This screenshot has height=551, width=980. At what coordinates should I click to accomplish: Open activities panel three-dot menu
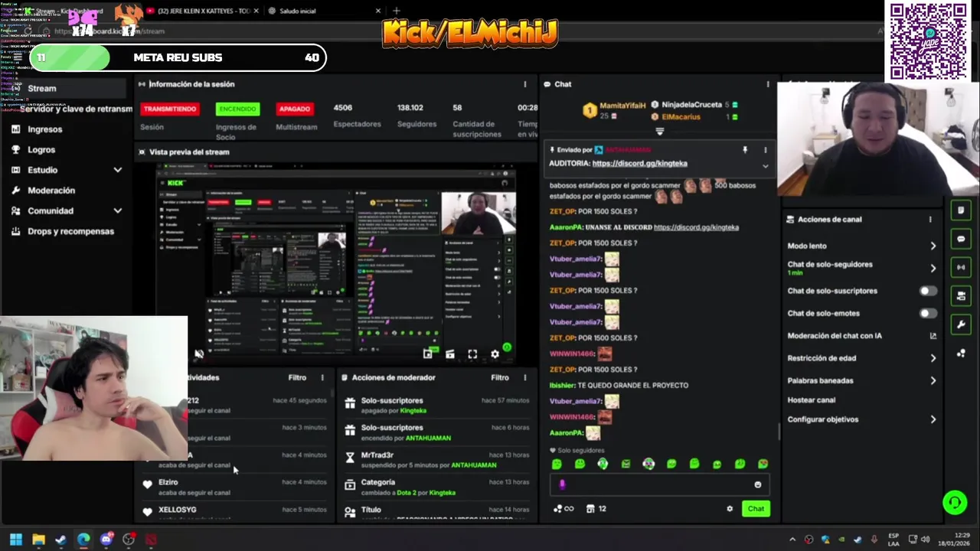point(322,377)
